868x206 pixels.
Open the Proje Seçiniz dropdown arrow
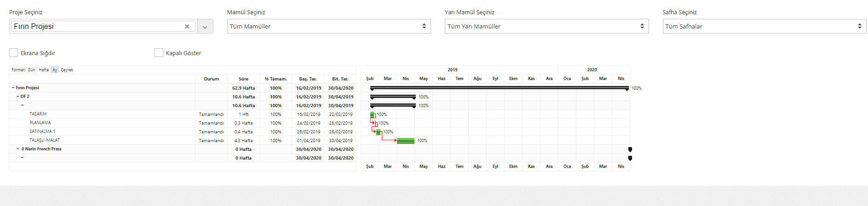(205, 27)
